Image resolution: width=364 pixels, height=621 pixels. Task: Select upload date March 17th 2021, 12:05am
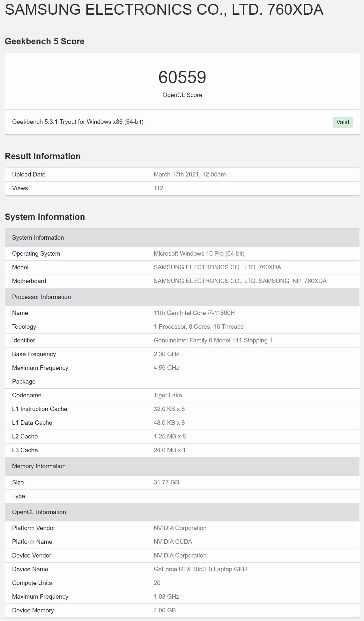[189, 174]
